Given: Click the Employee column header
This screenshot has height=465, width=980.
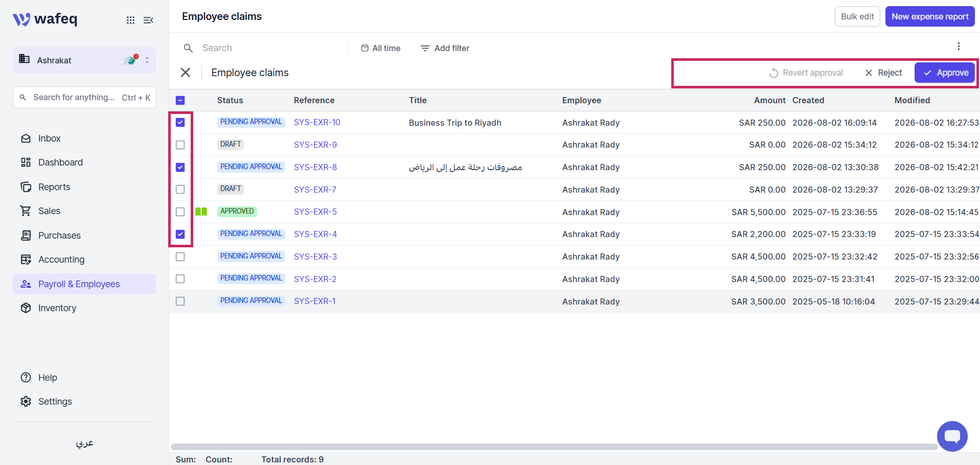Looking at the screenshot, I should coord(582,100).
